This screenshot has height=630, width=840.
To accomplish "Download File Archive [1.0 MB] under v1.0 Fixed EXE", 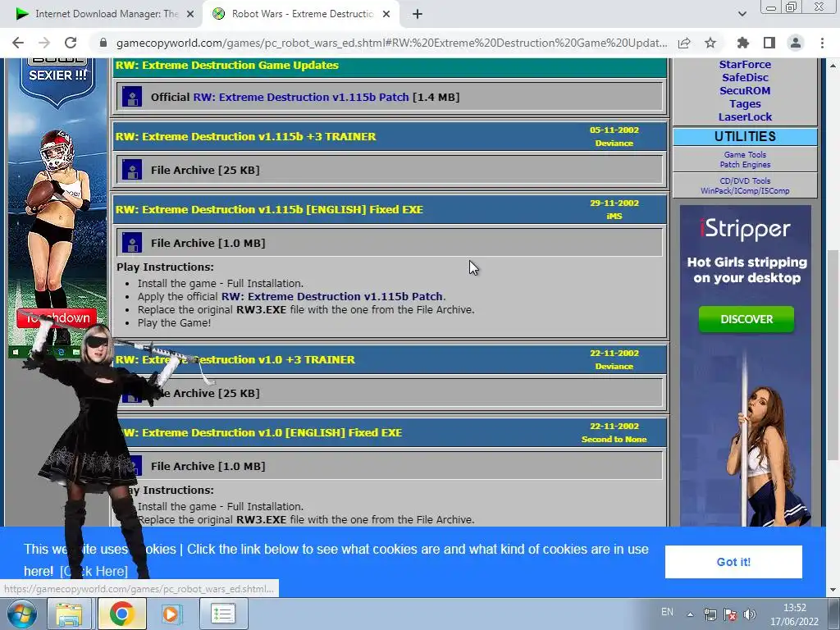I will 208,466.
